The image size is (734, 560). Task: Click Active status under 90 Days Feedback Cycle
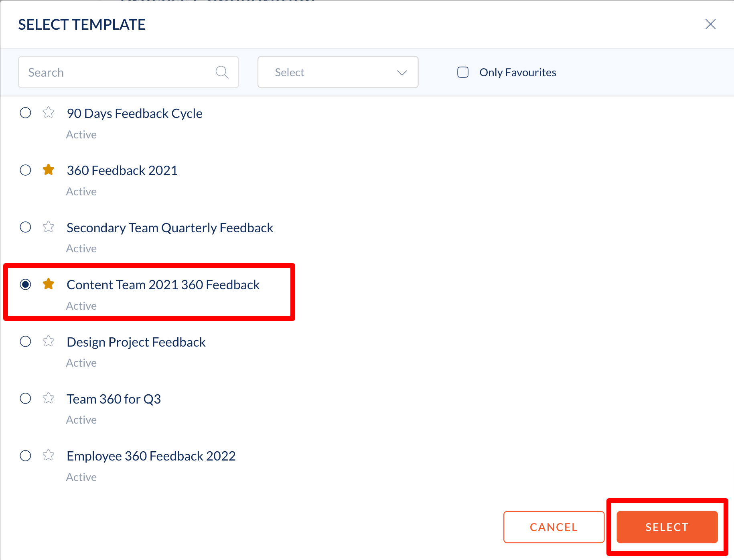81,134
